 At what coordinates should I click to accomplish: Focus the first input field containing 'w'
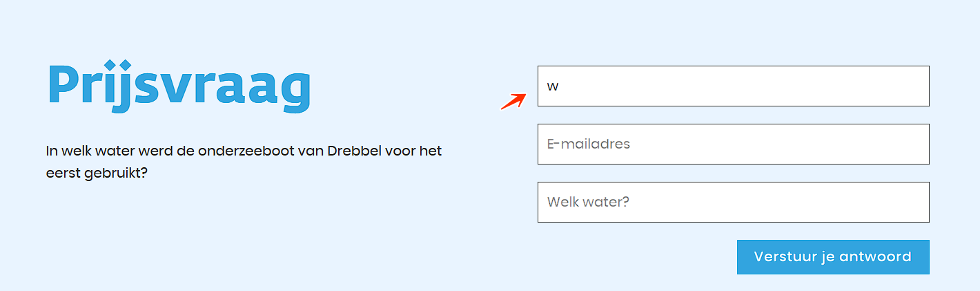click(733, 86)
